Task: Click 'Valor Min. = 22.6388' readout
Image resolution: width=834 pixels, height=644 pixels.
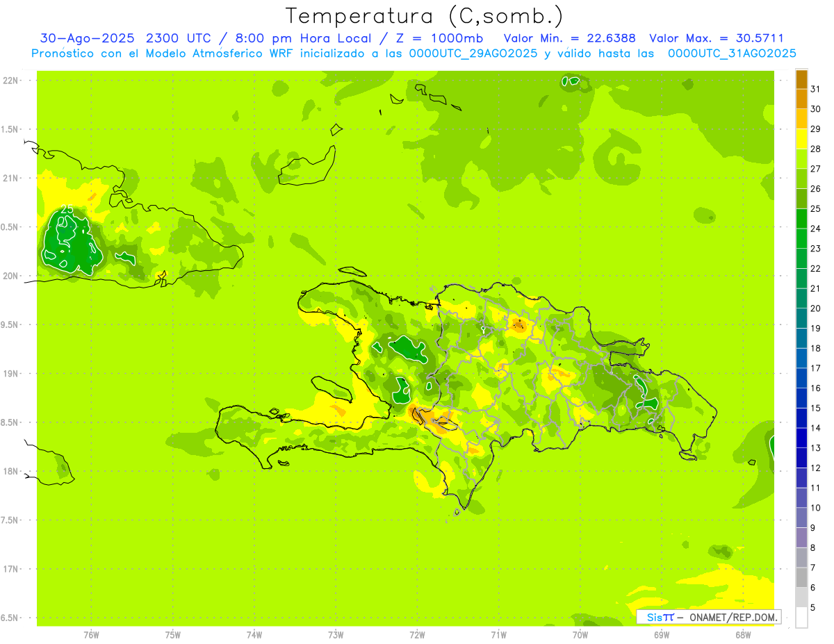Action: point(571,38)
